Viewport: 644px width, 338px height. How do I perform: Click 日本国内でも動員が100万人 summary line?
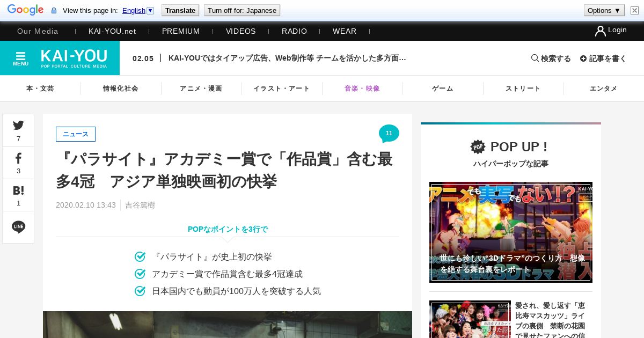pos(236,291)
